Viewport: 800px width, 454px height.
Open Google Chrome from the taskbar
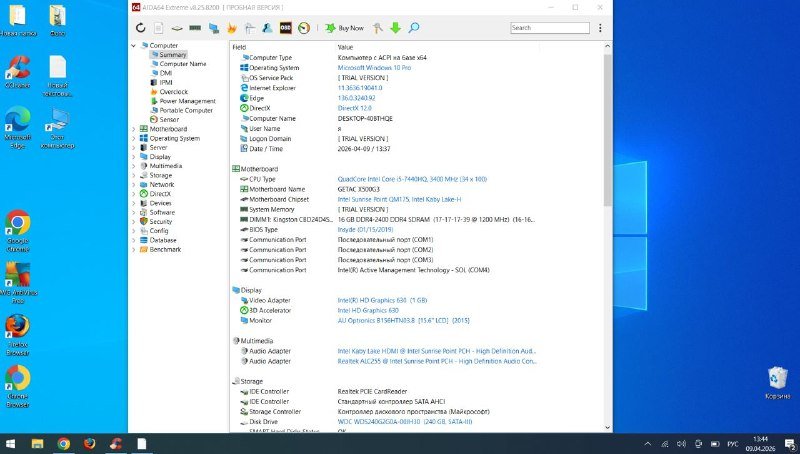tap(63, 443)
